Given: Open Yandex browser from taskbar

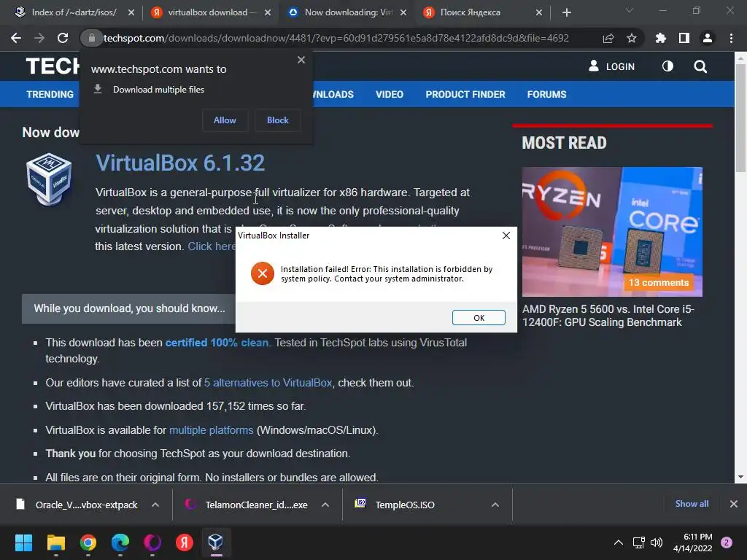Looking at the screenshot, I should pyautogui.click(x=185, y=542).
